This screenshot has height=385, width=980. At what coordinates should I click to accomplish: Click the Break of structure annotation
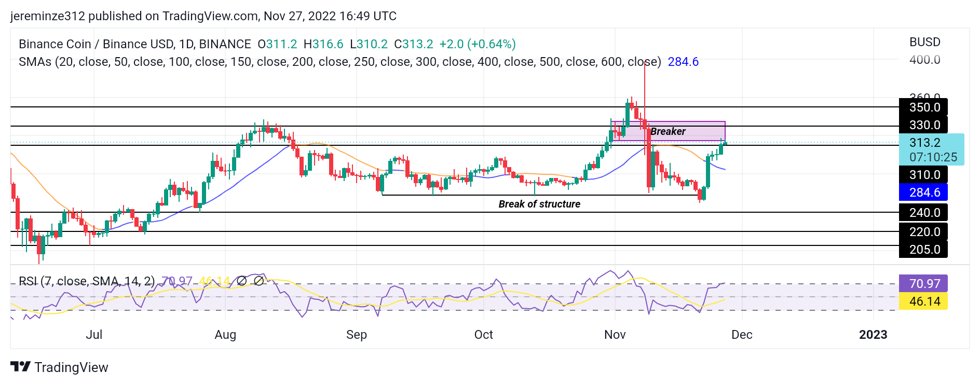point(539,204)
